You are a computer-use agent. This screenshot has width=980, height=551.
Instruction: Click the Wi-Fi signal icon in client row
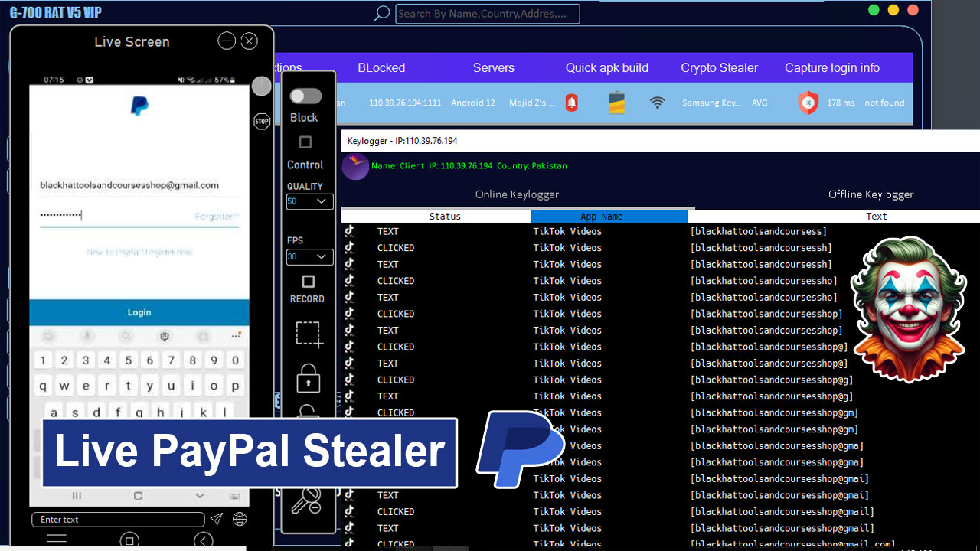point(657,103)
